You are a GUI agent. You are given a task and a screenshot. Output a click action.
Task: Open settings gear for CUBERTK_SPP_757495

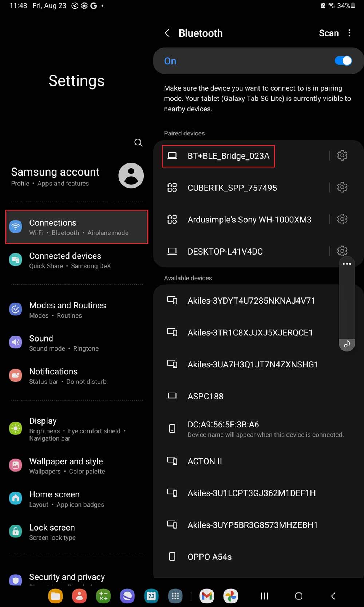tap(342, 187)
